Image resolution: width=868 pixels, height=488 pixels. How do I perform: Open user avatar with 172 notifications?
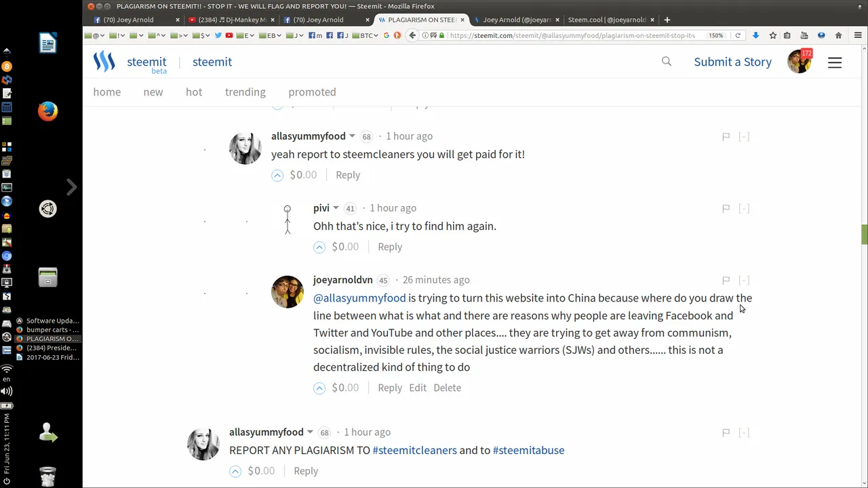pyautogui.click(x=800, y=61)
